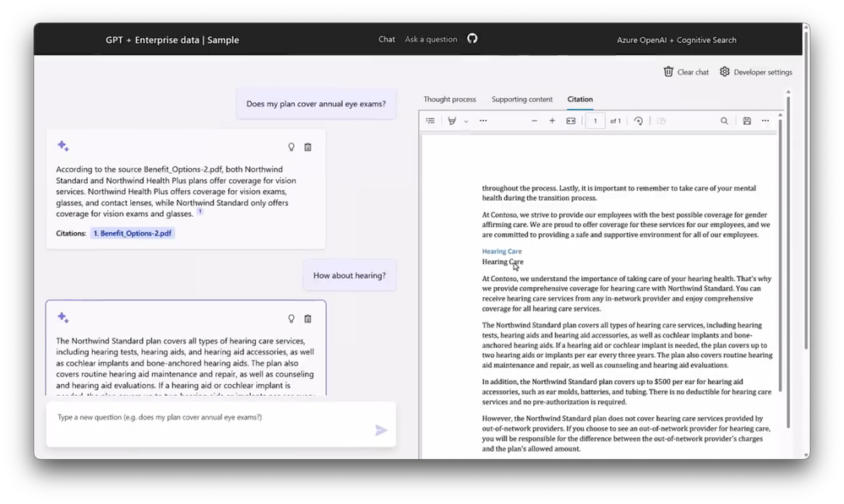
Task: Click the "Citations:" label
Action: pyautogui.click(x=71, y=234)
